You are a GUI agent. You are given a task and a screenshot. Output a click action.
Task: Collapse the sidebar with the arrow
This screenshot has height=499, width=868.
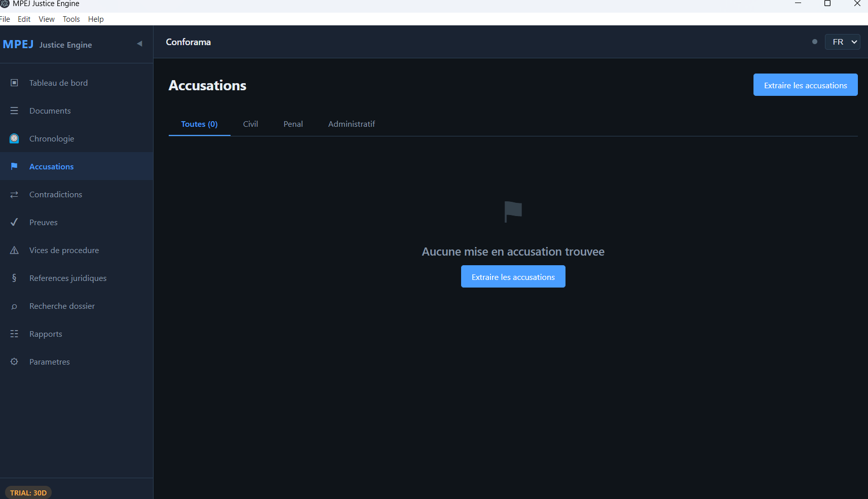point(139,44)
